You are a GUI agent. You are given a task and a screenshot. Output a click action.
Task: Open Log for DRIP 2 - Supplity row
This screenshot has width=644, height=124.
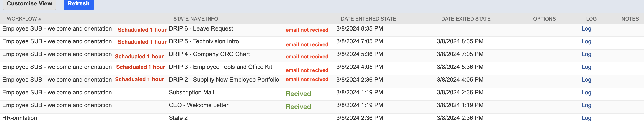[x=586, y=80]
